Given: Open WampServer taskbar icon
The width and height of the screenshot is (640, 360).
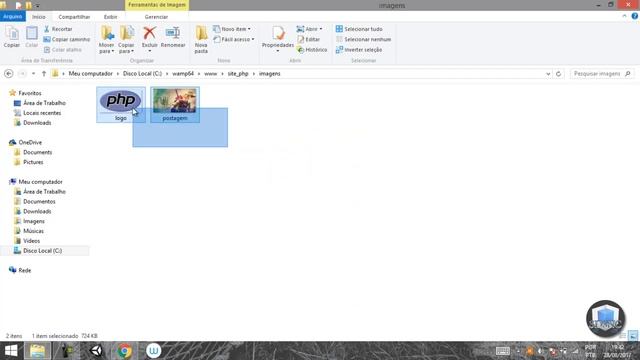Looking at the screenshot, I should click(x=153, y=351).
